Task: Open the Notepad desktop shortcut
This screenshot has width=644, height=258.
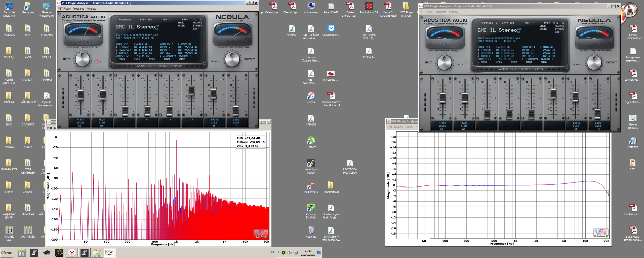Action: (x=633, y=142)
